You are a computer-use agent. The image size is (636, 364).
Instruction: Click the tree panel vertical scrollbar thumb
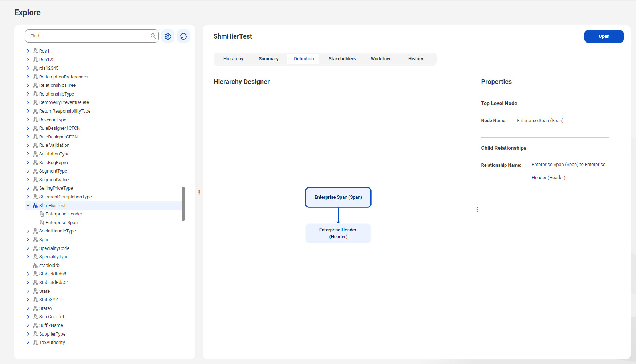183,204
